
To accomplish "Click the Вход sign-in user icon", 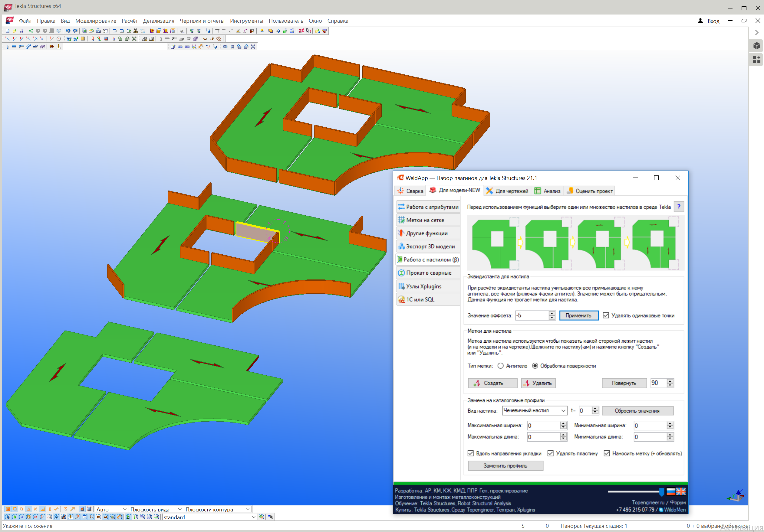I will (x=700, y=21).
